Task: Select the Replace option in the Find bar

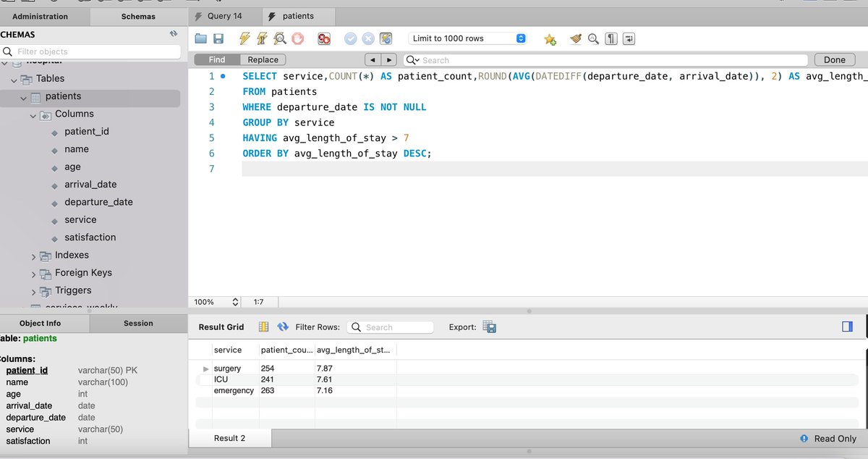Action: coord(262,59)
